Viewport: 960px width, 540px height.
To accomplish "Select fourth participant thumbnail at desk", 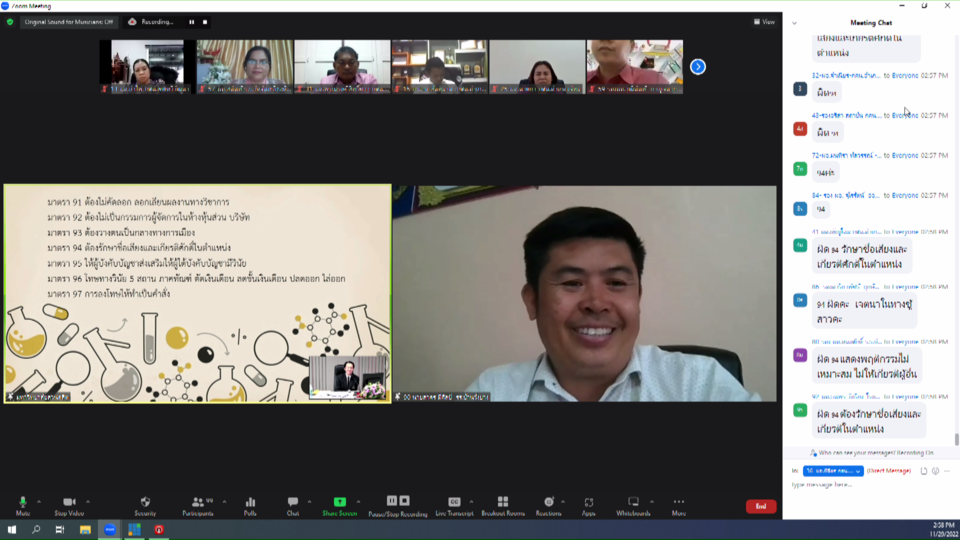I will (440, 67).
